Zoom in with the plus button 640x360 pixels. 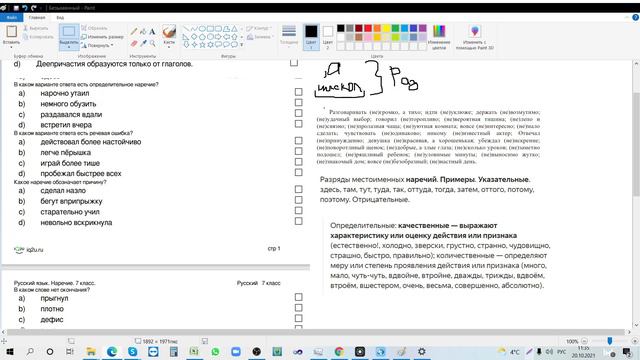(634, 341)
